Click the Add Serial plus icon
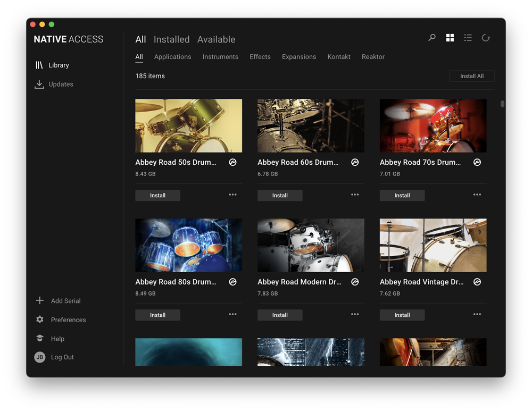This screenshot has width=532, height=412. [40, 300]
